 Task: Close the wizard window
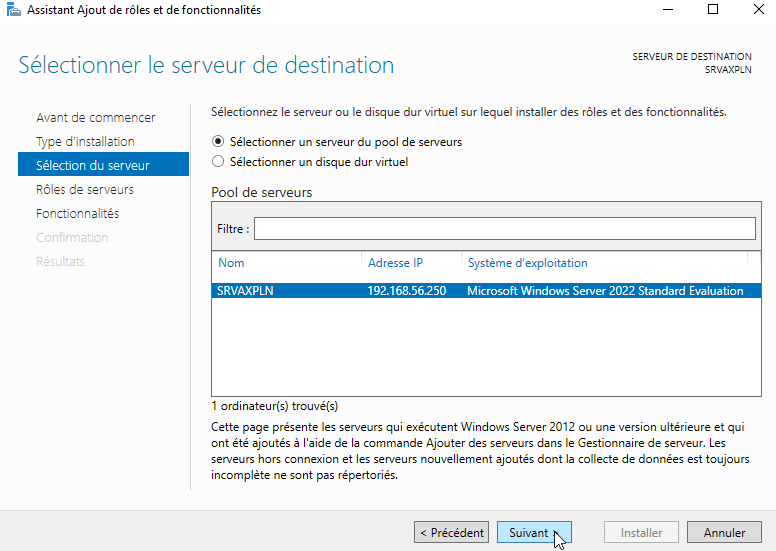point(758,9)
